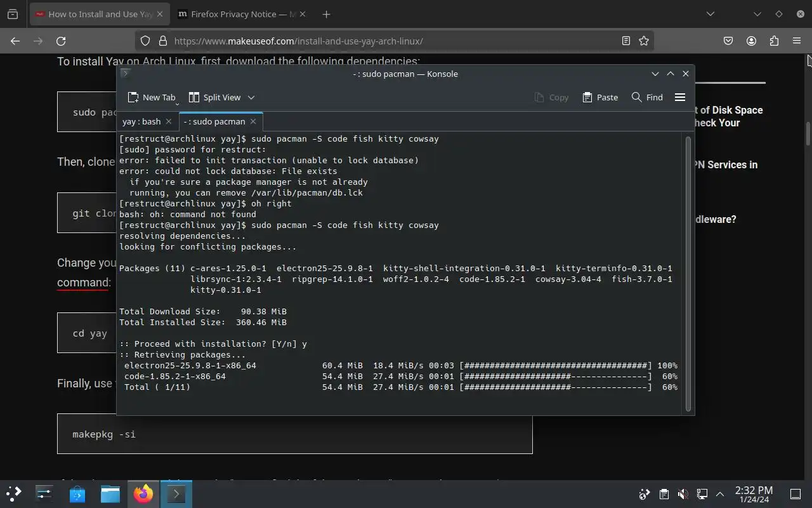Expand hidden system tray icons arrow
The image size is (812, 508).
(720, 494)
